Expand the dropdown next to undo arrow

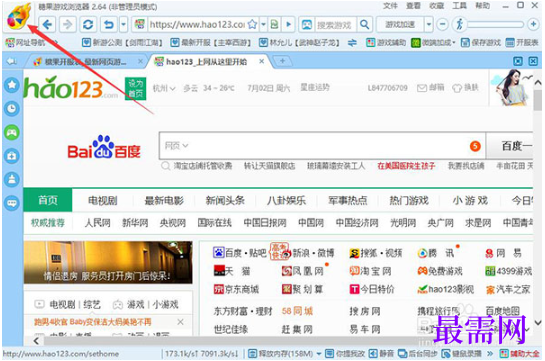point(124,25)
